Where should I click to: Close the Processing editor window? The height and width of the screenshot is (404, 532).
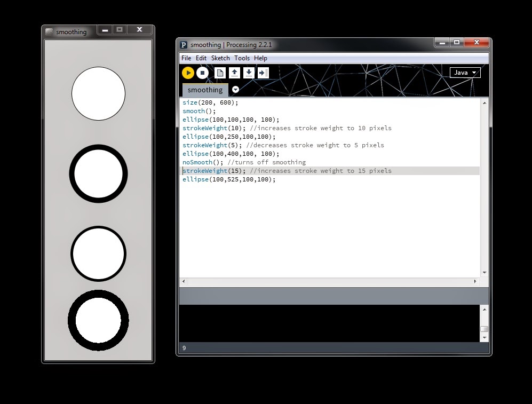pos(477,42)
